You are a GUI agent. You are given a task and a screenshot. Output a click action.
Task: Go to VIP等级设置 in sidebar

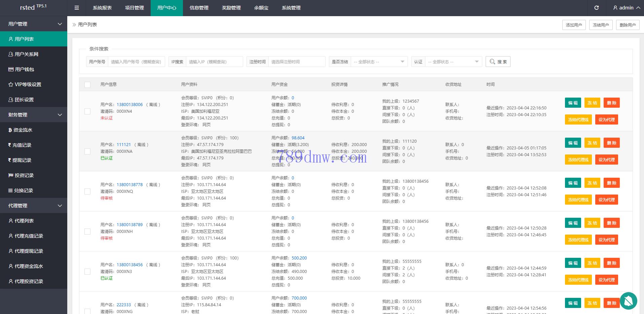coord(28,84)
